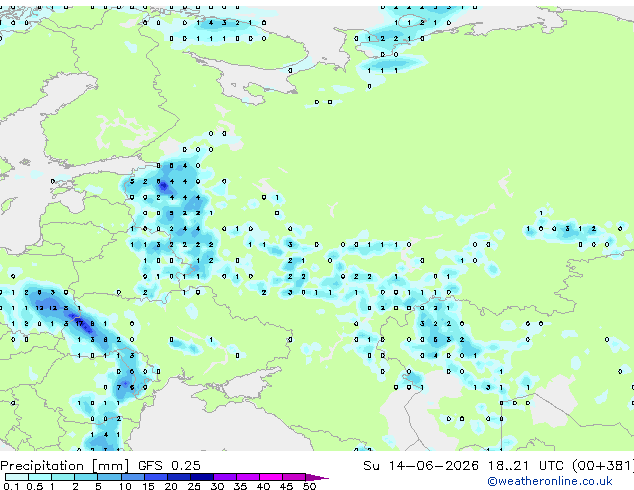Click the legend label '0.1'
Screen dimensions: 634x490
11,486
